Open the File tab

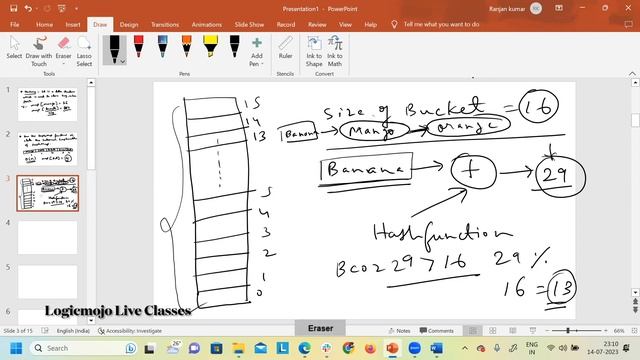[15, 24]
